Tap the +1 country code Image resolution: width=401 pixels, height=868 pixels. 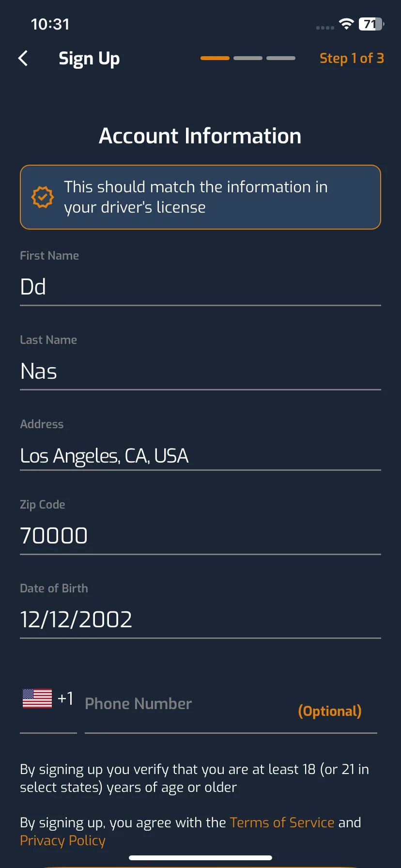pyautogui.click(x=65, y=698)
